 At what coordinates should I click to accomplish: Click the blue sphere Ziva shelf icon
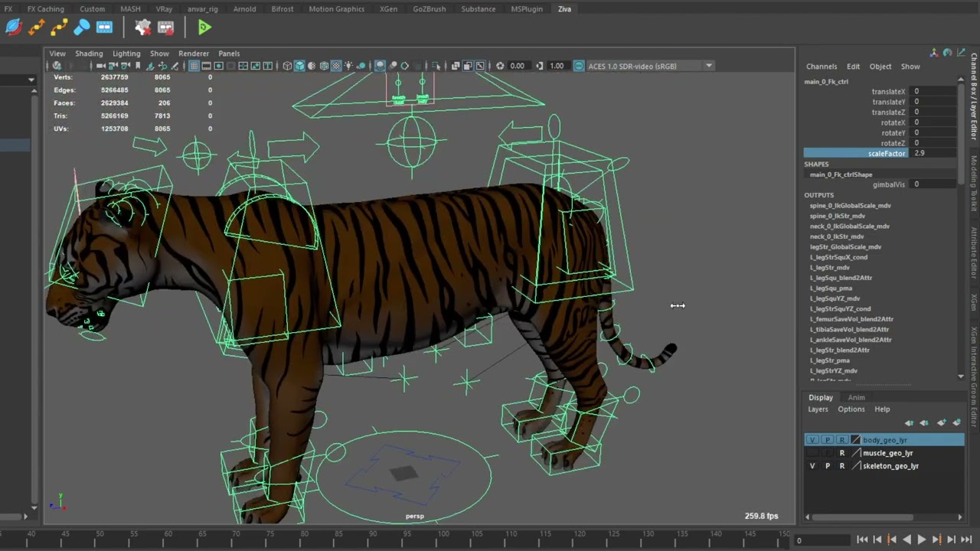[14, 28]
